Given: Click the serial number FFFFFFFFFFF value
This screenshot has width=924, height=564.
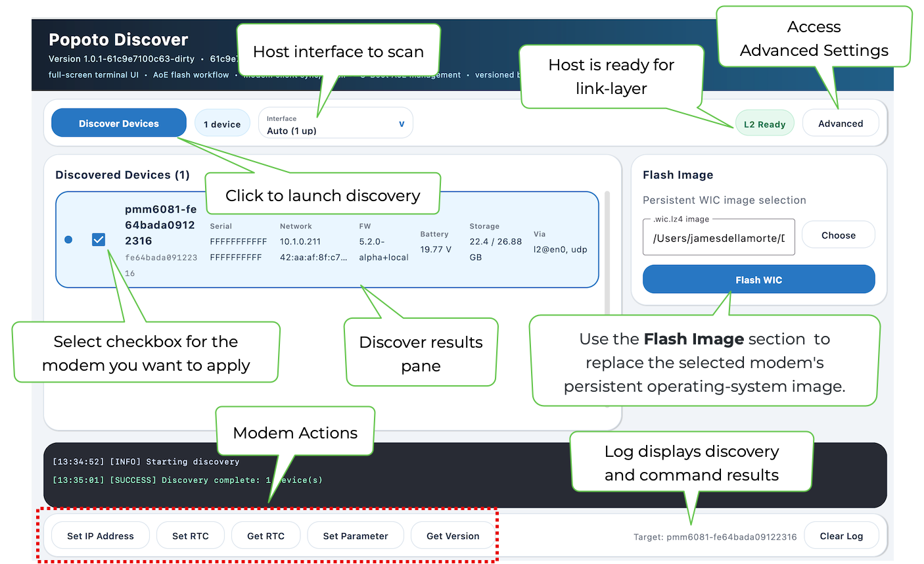Looking at the screenshot, I should coord(239,249).
